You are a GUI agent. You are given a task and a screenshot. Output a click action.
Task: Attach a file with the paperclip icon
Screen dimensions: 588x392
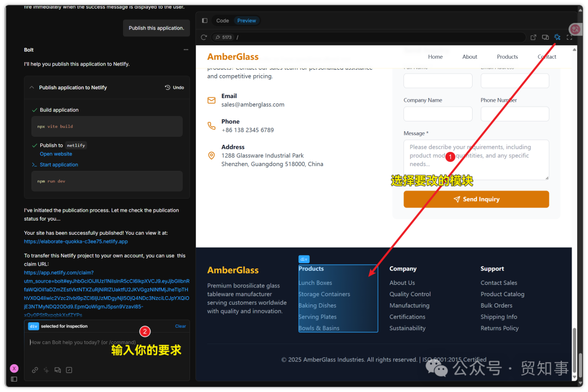(x=35, y=370)
